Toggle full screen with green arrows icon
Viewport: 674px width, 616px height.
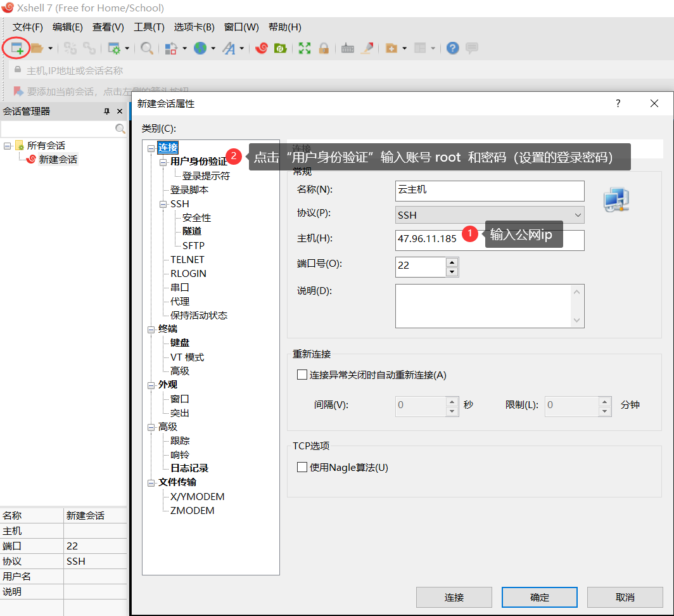click(x=305, y=48)
